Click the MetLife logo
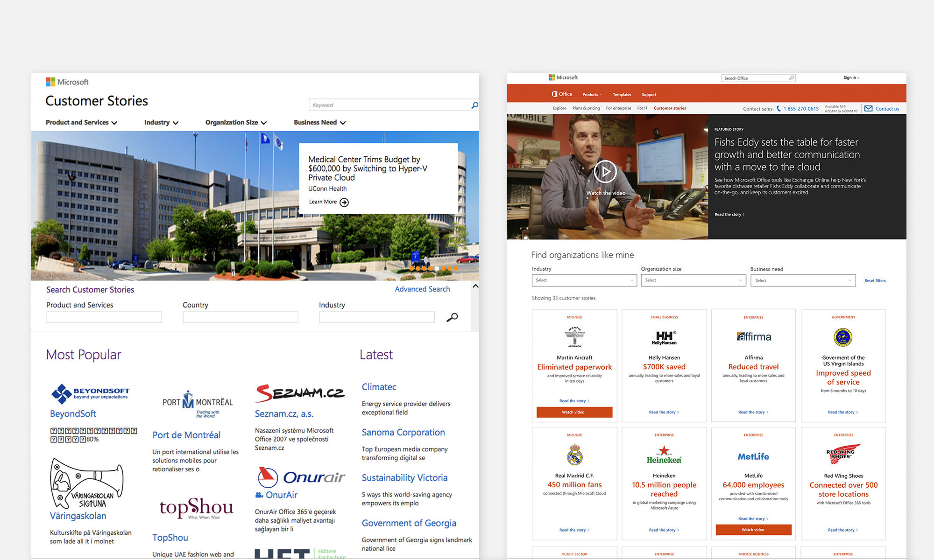 coord(753,457)
